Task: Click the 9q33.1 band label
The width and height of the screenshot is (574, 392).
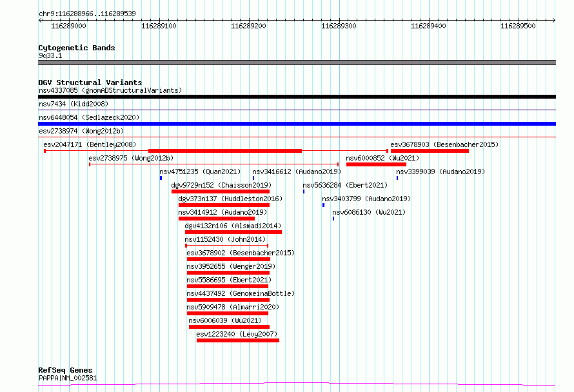Action: point(50,55)
